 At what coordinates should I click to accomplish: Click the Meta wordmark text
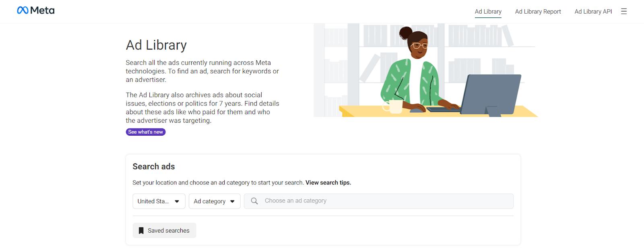tap(42, 10)
